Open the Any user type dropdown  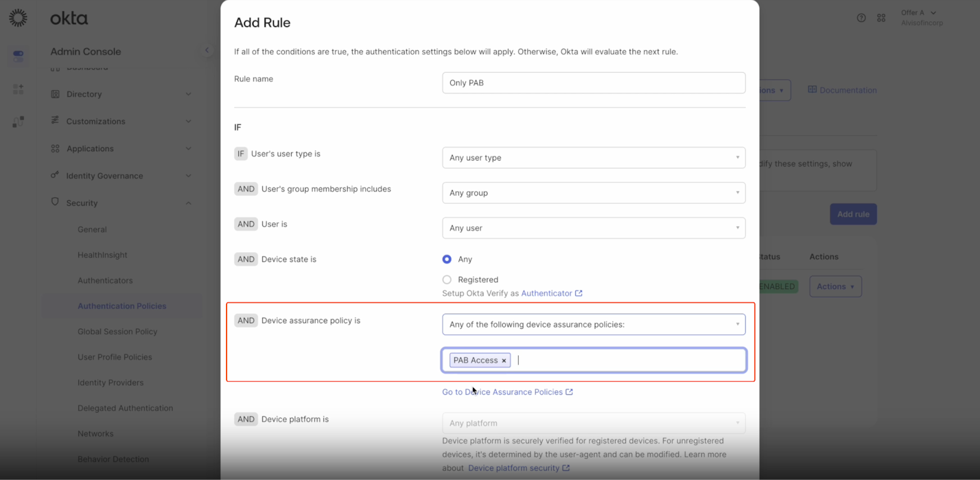[x=593, y=158]
